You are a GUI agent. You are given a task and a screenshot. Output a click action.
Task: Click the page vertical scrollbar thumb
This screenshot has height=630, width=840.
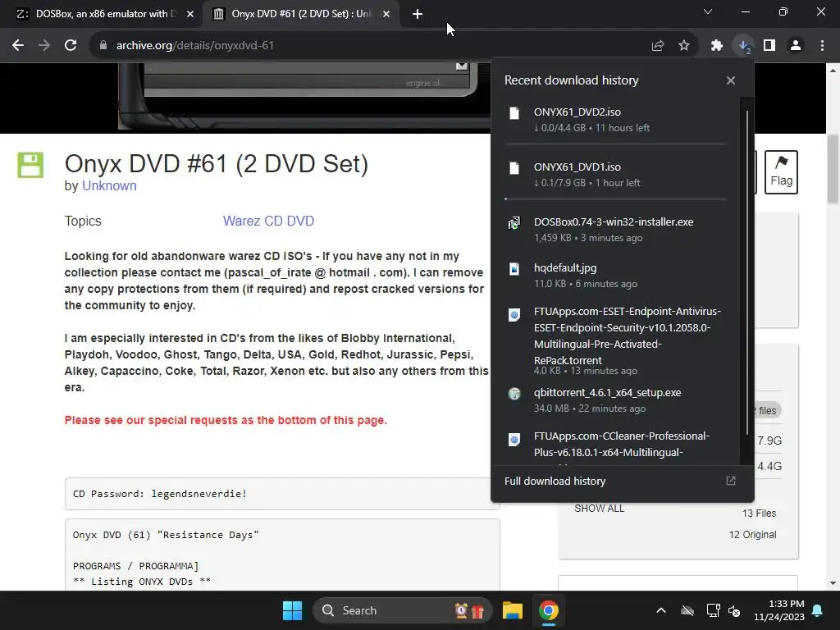coord(833,168)
